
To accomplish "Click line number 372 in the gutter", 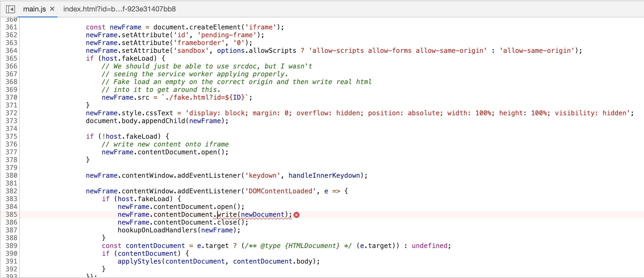I will pyautogui.click(x=11, y=113).
